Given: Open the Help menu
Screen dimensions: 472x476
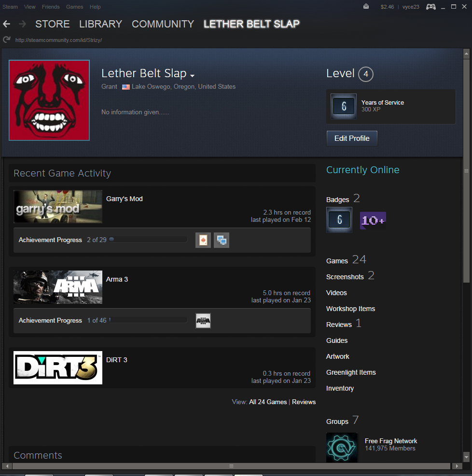Looking at the screenshot, I should pyautogui.click(x=95, y=7).
